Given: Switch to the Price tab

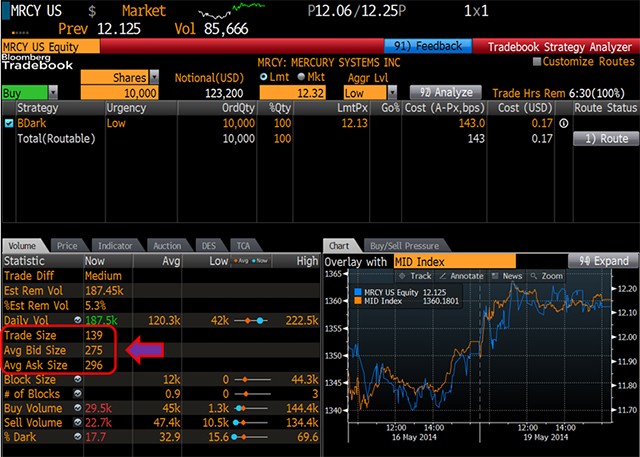Looking at the screenshot, I should (68, 244).
